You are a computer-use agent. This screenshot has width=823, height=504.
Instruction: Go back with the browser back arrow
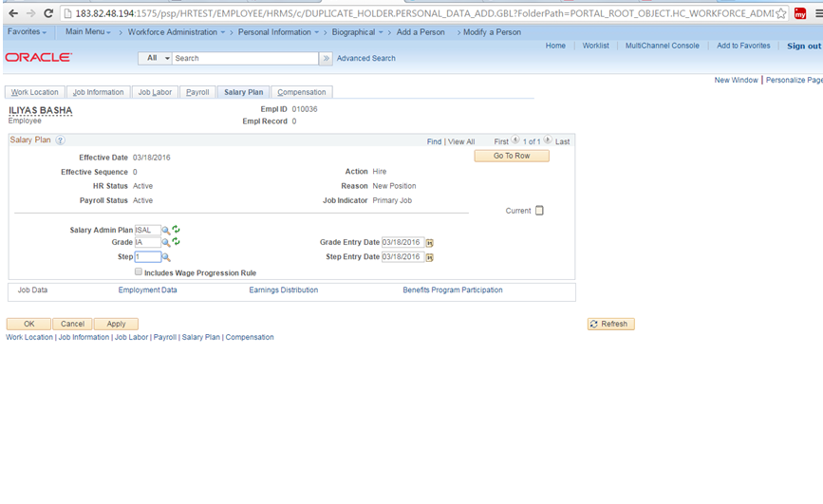(13, 13)
